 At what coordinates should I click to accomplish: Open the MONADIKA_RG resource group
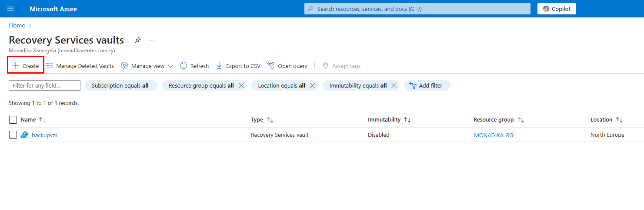click(494, 135)
